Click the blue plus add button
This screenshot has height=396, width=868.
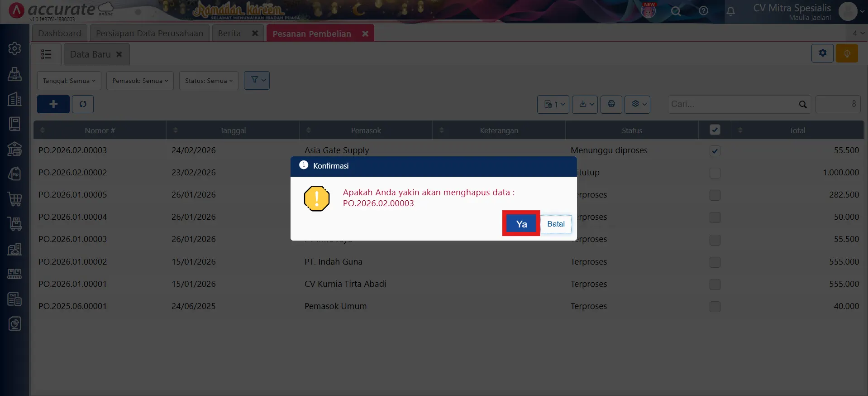pos(53,104)
